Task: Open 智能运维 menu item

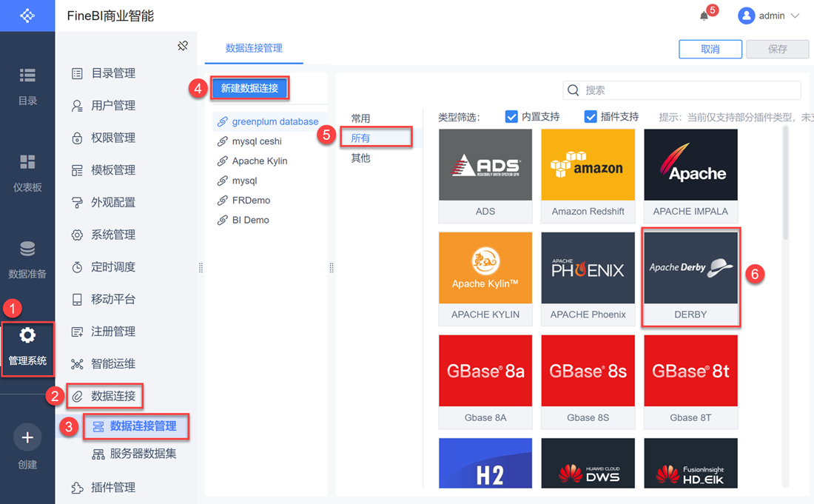Action: click(104, 364)
